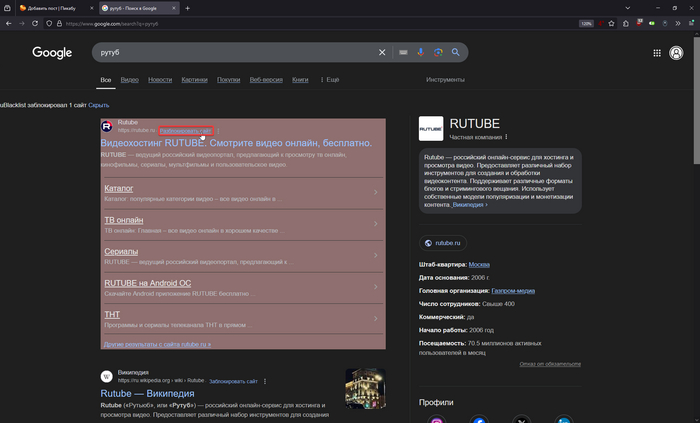The width and height of the screenshot is (700, 423).
Task: Switch to 'Книги' results tab
Action: [x=300, y=80]
